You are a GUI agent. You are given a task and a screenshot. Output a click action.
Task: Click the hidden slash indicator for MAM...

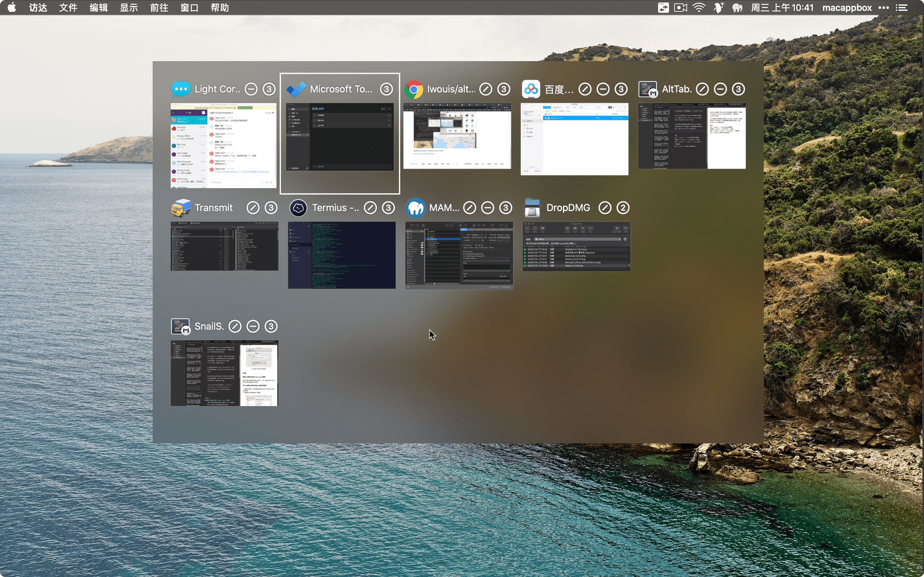[470, 208]
